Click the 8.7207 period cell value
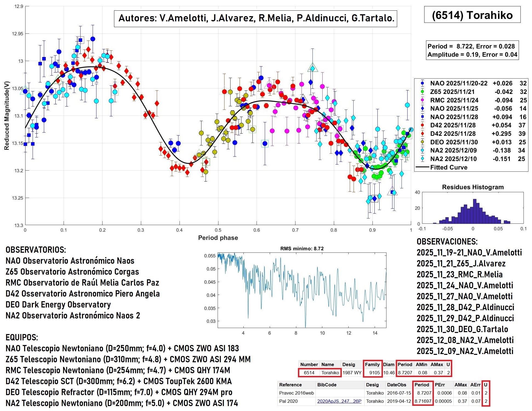The height and width of the screenshot is (411, 532). click(405, 373)
